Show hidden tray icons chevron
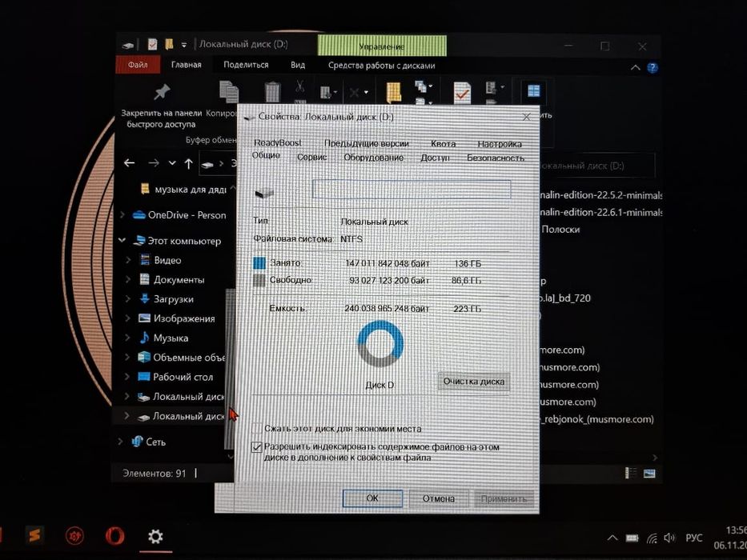747x560 pixels. click(612, 538)
